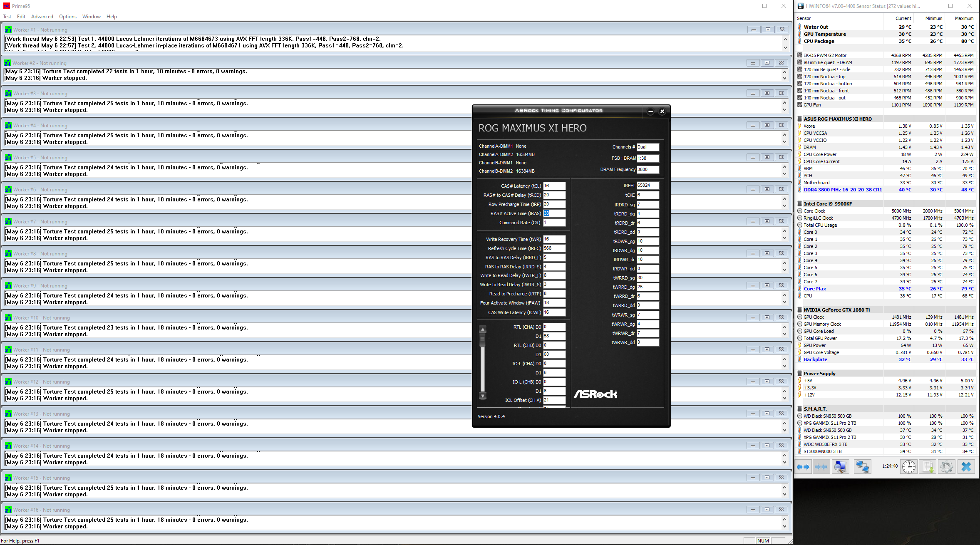This screenshot has height=545, width=980.
Task: Click the Worker #3 window icon
Action: 8,94
